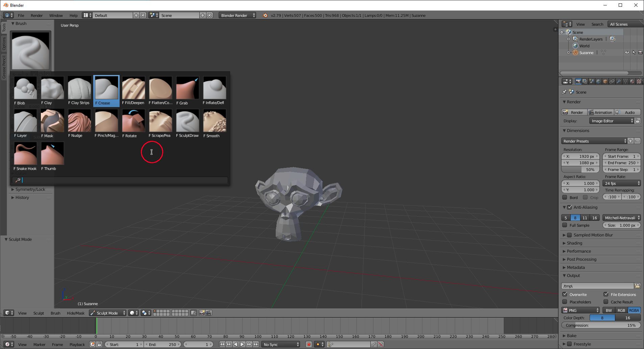This screenshot has width=644, height=349.
Task: Select the F Scrape/Peaks brush
Action: coord(160,124)
